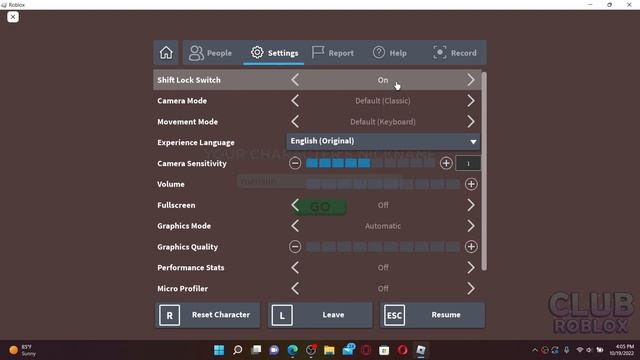Click the Camera Sensitivity slider bar
The width and height of the screenshot is (640, 360).
tap(370, 163)
